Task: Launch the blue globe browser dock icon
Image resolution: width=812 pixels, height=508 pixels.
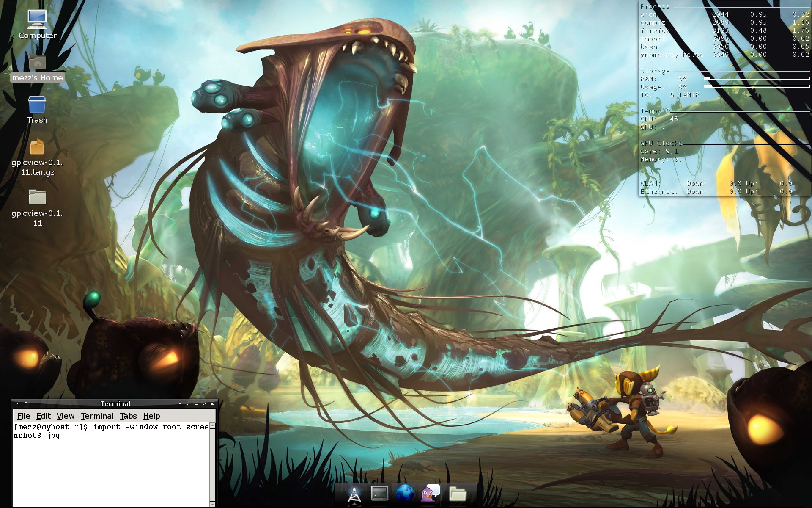Action: (405, 493)
